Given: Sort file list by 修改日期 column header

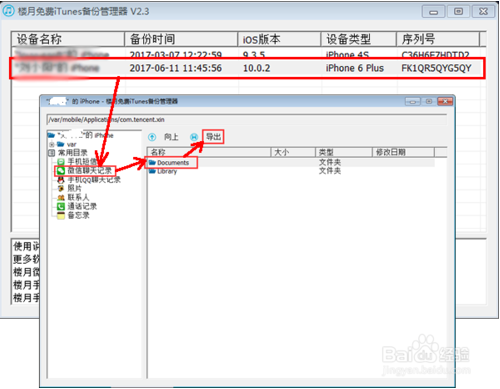Looking at the screenshot, I should pos(403,152).
